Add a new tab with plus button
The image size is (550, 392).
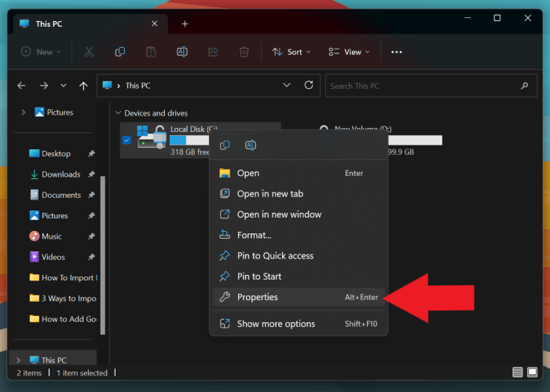(185, 24)
